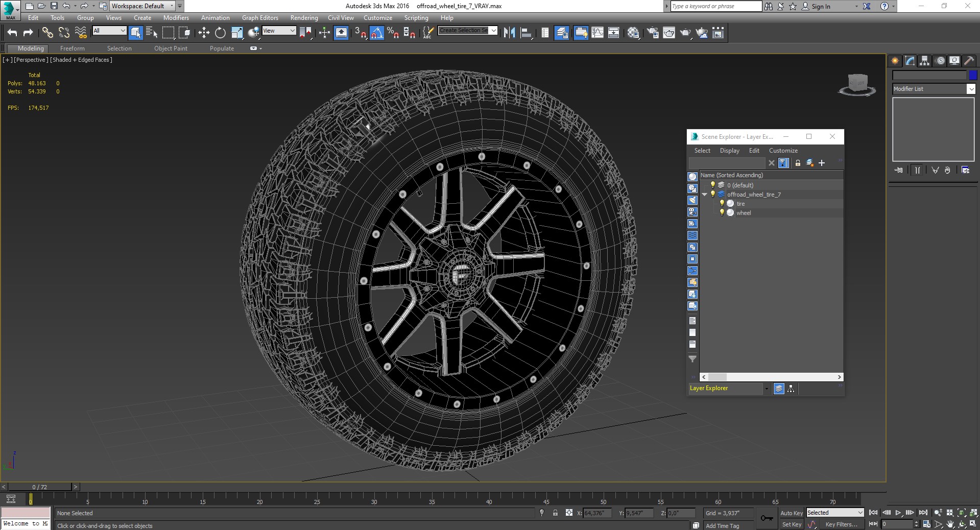Switch to the Freeform ribbon tab
The width and height of the screenshot is (980, 530).
point(72,49)
